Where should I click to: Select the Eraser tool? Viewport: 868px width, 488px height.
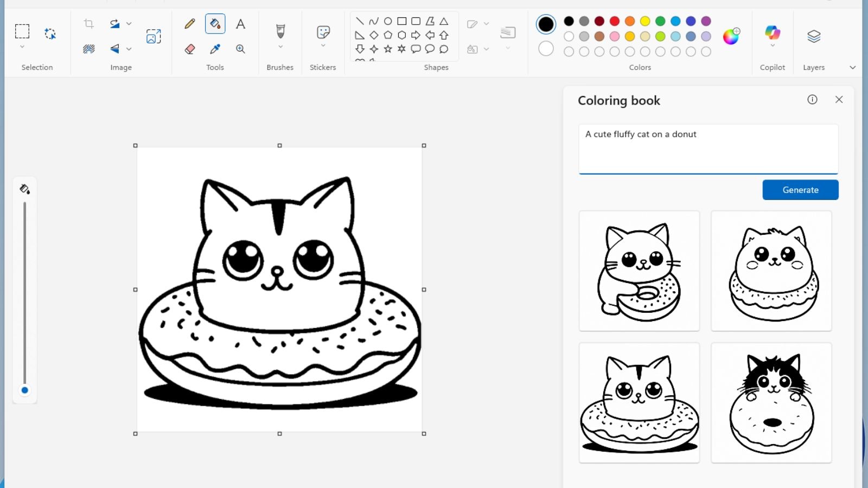[189, 48]
